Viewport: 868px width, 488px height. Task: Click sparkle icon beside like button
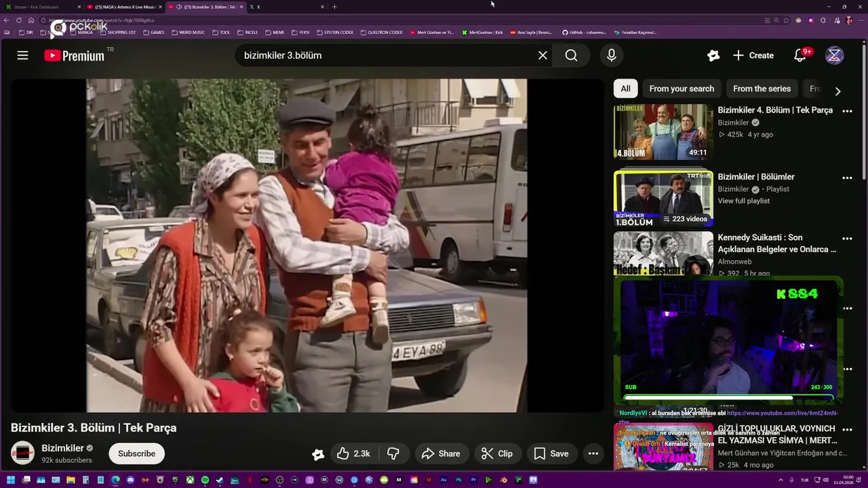pyautogui.click(x=318, y=454)
